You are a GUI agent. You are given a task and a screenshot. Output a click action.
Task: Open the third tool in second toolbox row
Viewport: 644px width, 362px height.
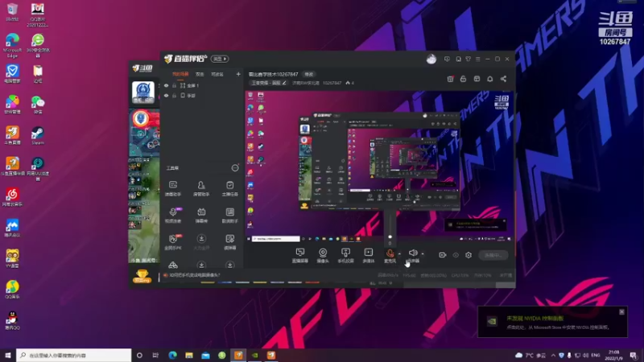tap(229, 215)
